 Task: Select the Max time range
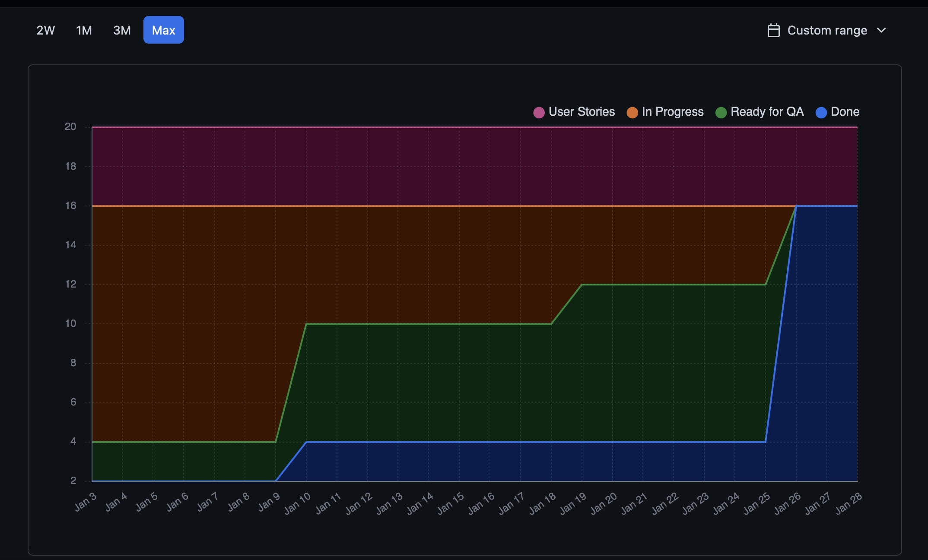[164, 30]
